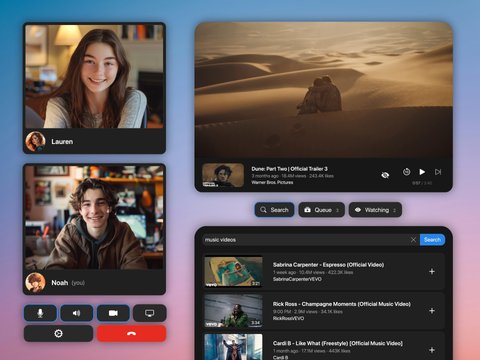Click the Dune desert video area

coord(324,90)
